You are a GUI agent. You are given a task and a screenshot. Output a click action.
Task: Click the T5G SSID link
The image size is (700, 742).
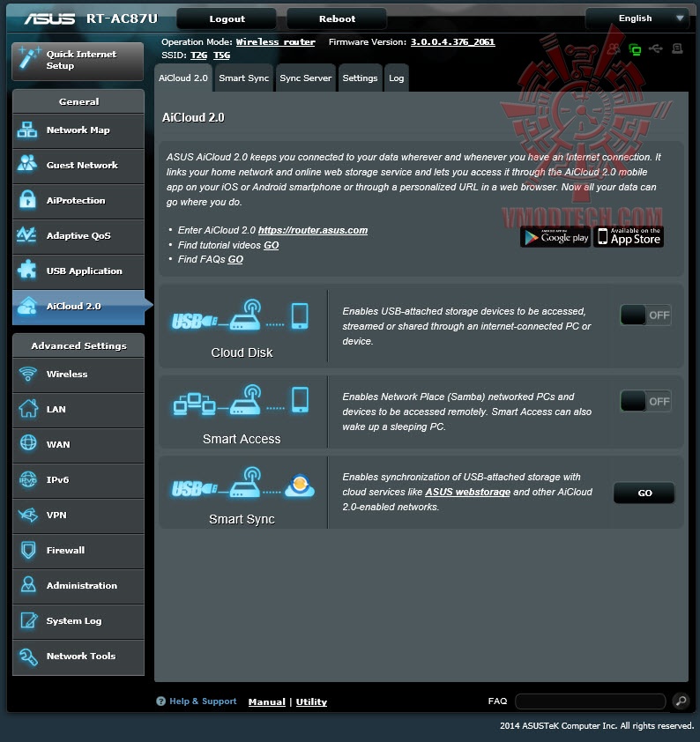(221, 56)
